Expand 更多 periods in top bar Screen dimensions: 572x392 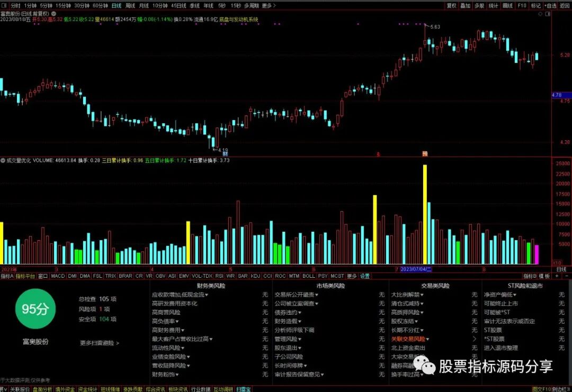point(269,5)
